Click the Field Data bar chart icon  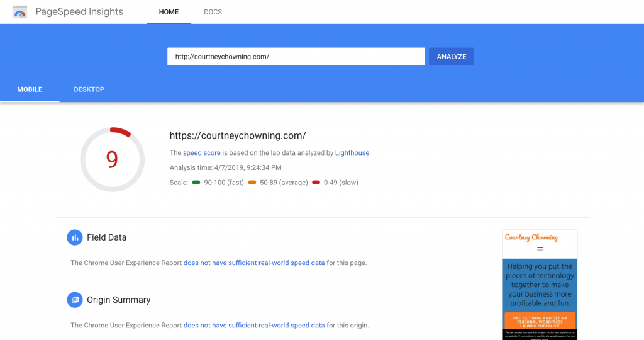pos(75,237)
